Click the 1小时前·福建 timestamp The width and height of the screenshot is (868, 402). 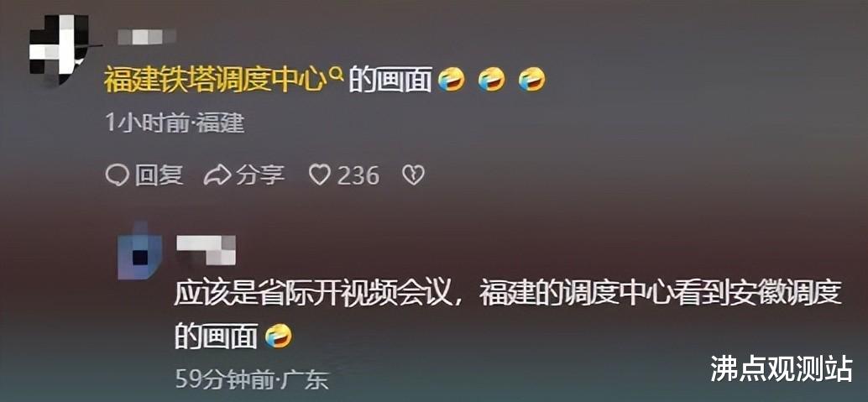(x=175, y=123)
